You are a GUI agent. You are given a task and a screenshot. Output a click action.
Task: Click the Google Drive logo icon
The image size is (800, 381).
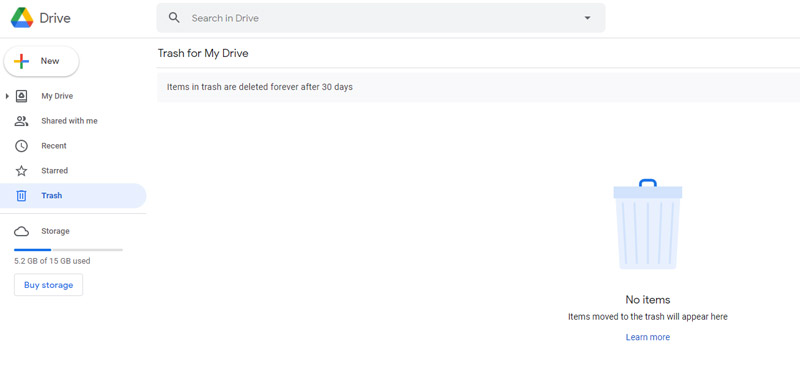tap(22, 18)
